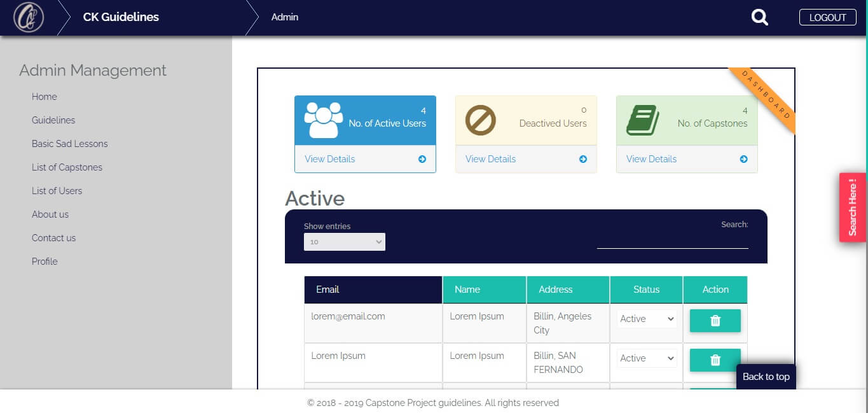Open About us in sidebar
This screenshot has height=413, width=868.
point(50,214)
